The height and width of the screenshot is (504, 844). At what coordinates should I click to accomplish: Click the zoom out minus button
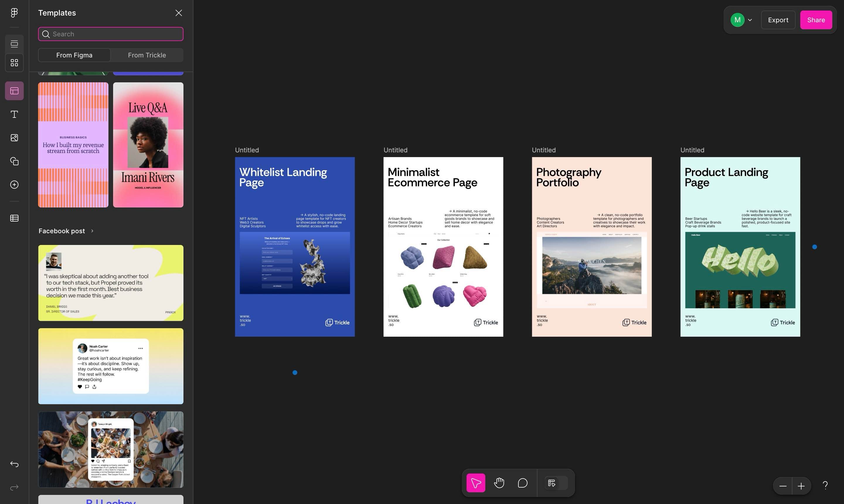(782, 486)
